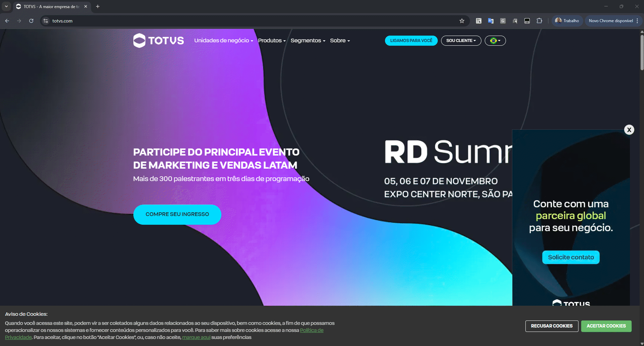This screenshot has height=346, width=644.
Task: Click the COMPRE SEU INGRESSO button
Action: point(177,214)
